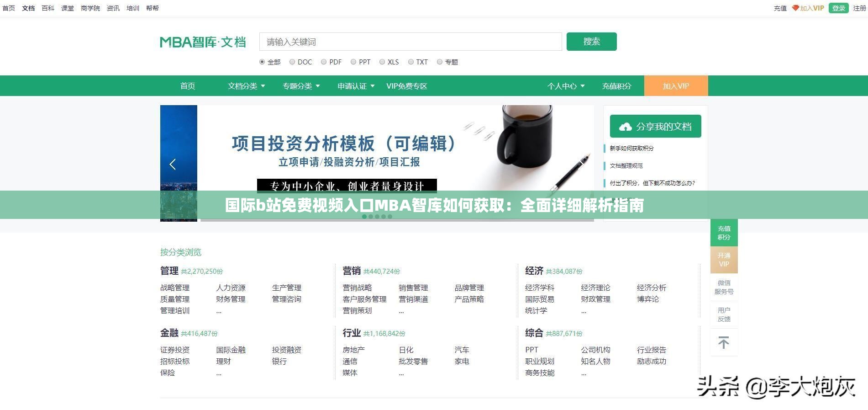Click the MBA智库·文档 logo

[203, 42]
